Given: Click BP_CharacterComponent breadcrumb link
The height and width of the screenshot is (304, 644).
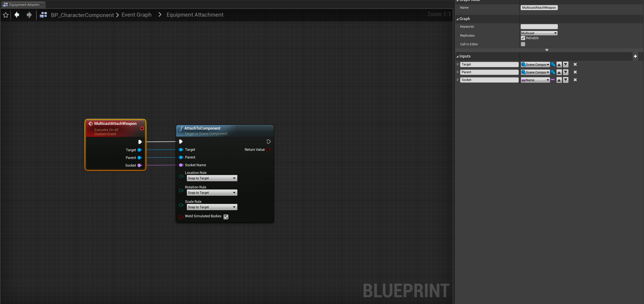Looking at the screenshot, I should coord(82,15).
